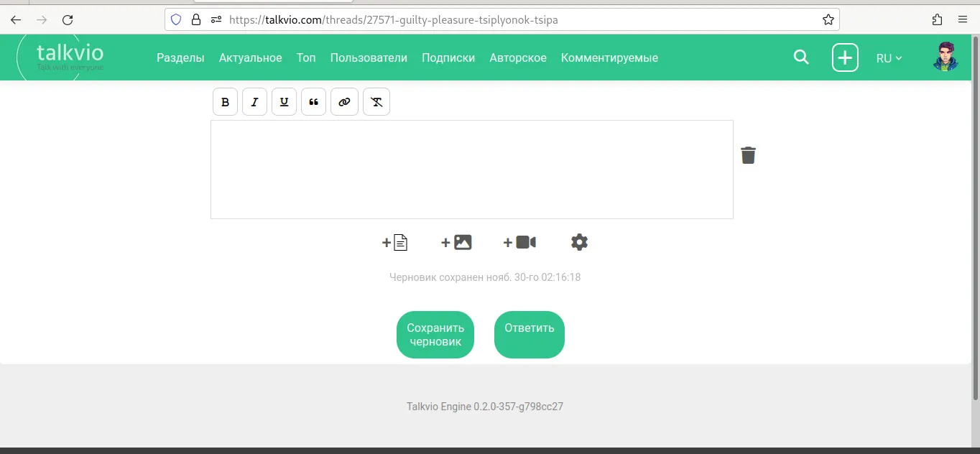Click the Черновик сохранен timestamp text
The image size is (980, 454).
point(485,277)
